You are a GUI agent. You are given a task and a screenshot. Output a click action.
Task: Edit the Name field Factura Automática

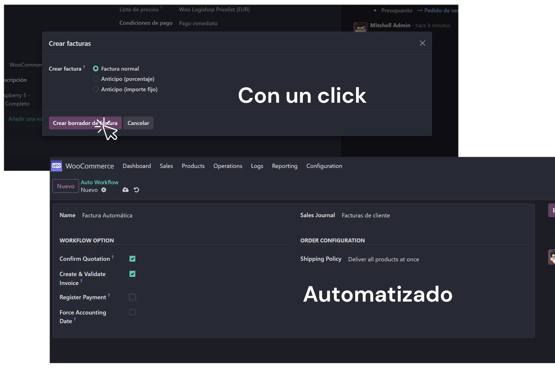coord(107,215)
